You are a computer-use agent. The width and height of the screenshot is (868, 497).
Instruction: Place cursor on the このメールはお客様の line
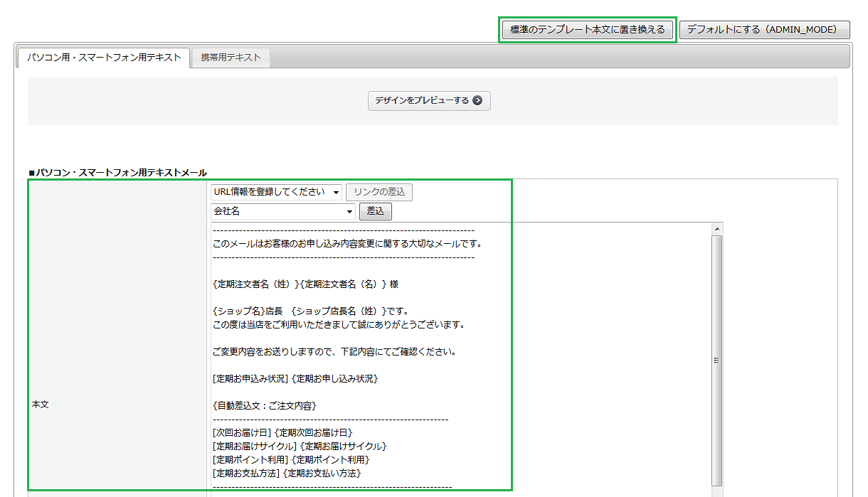(x=347, y=244)
